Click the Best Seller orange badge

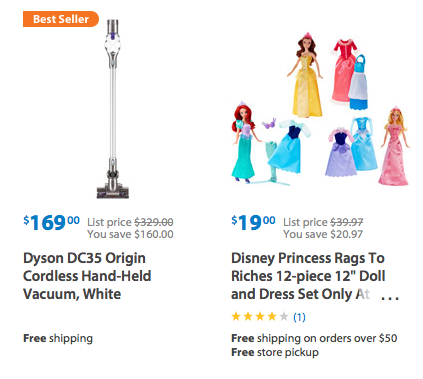[61, 19]
